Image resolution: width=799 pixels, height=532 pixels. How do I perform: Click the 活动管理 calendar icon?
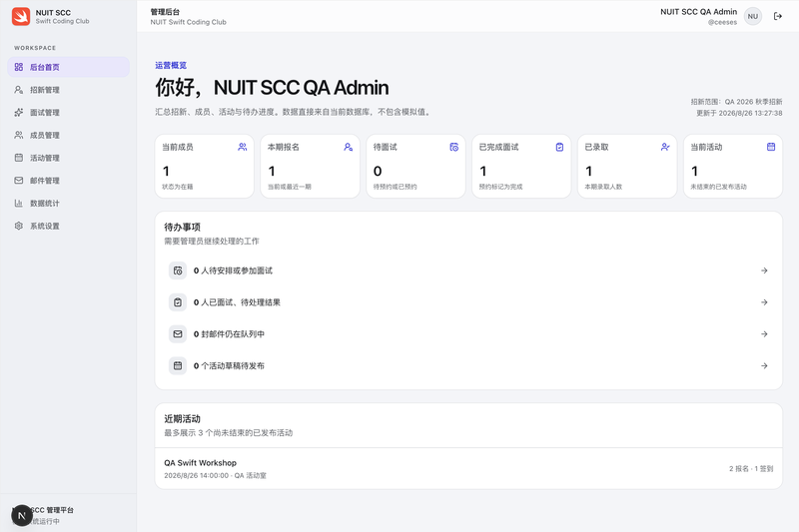pyautogui.click(x=19, y=158)
